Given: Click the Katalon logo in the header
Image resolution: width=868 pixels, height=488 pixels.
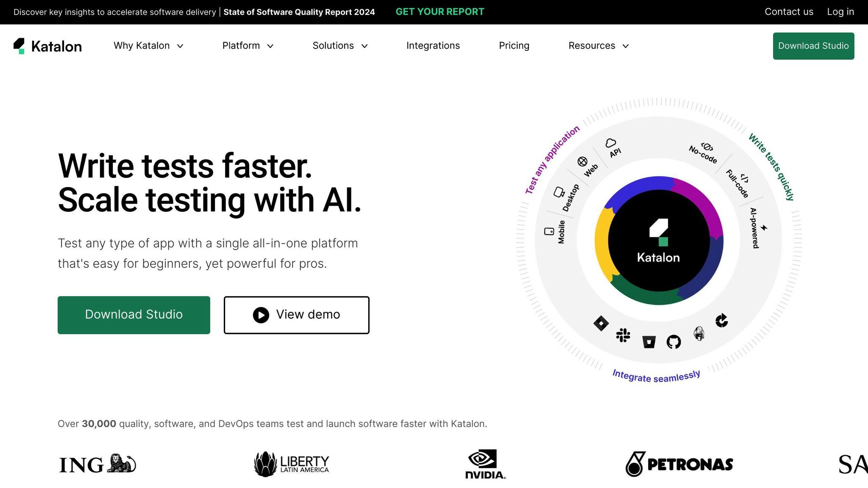Looking at the screenshot, I should click(x=47, y=46).
